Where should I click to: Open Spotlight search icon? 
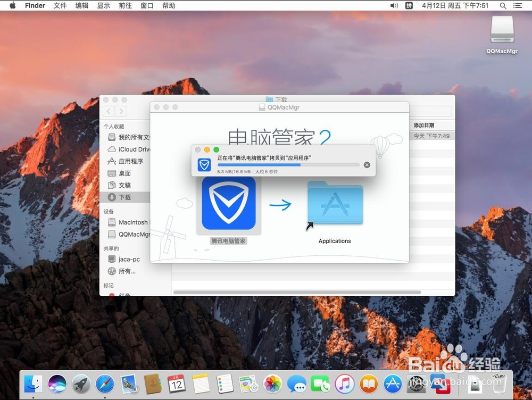(503, 6)
